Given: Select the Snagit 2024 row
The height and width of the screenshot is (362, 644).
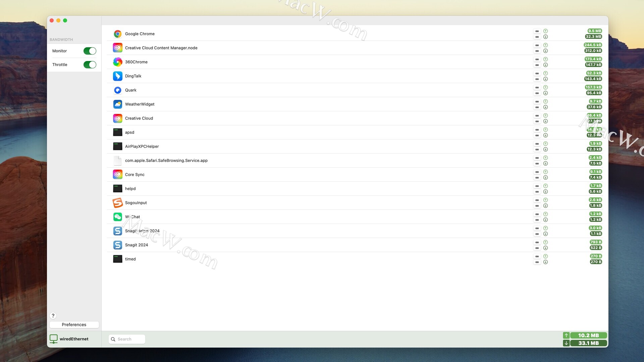Looking at the screenshot, I should tap(137, 245).
